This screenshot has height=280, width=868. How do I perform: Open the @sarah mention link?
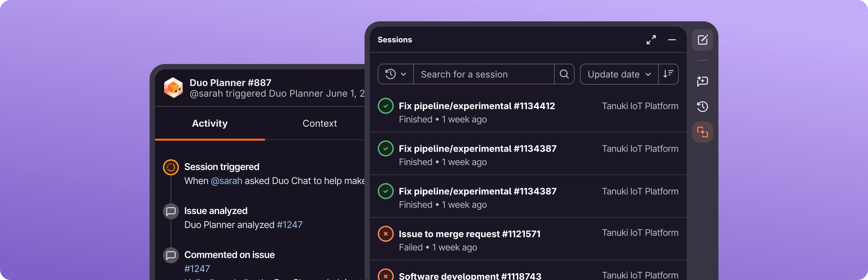pyautogui.click(x=226, y=181)
